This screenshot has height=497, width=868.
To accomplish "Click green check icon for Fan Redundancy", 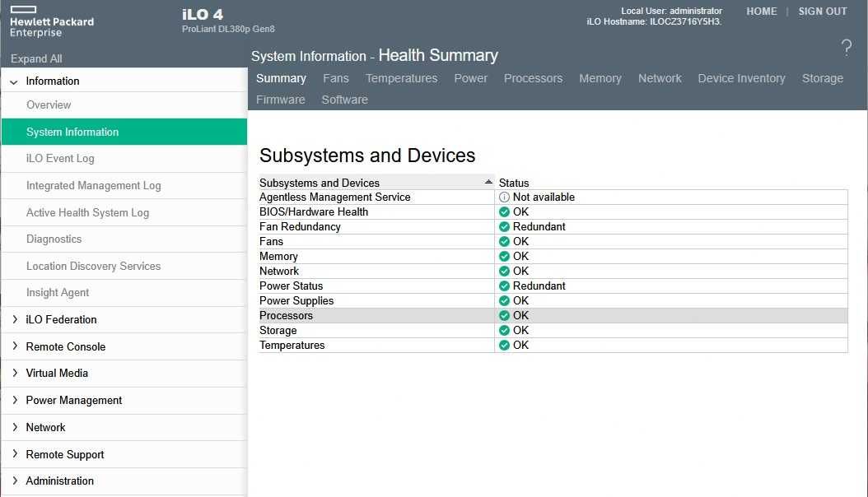I will (x=504, y=226).
